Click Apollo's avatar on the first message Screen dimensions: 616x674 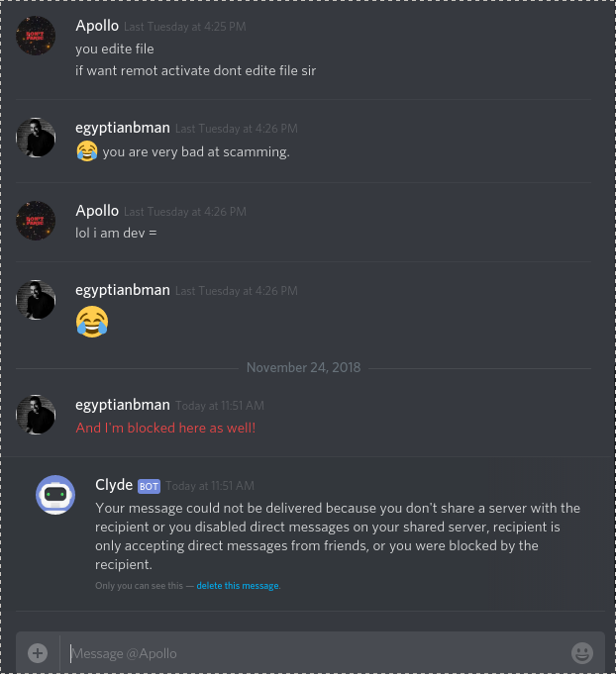pyautogui.click(x=36, y=36)
